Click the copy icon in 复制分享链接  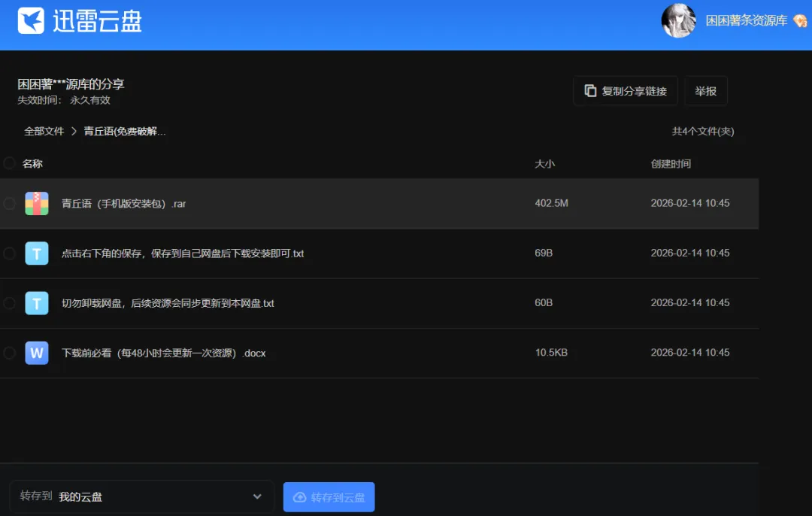(x=590, y=91)
